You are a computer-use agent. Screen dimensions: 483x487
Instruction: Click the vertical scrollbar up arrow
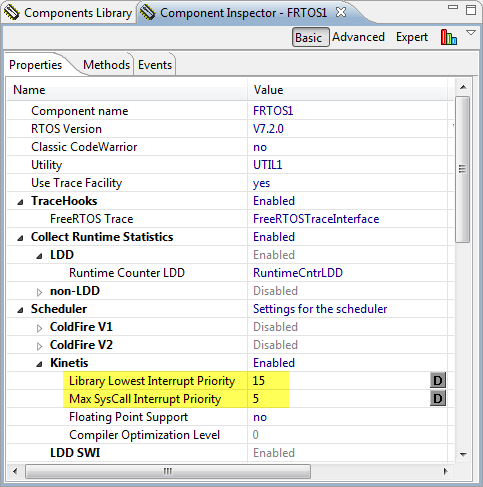point(463,87)
